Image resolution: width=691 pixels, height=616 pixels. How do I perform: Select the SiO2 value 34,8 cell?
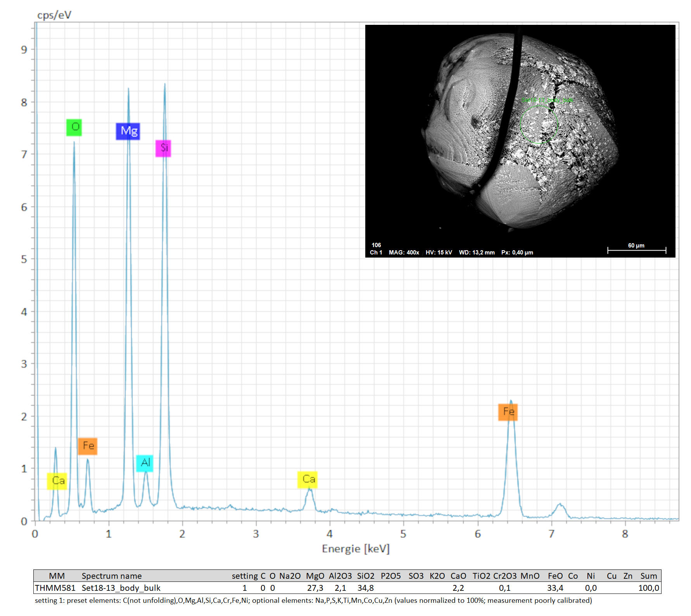pyautogui.click(x=365, y=588)
